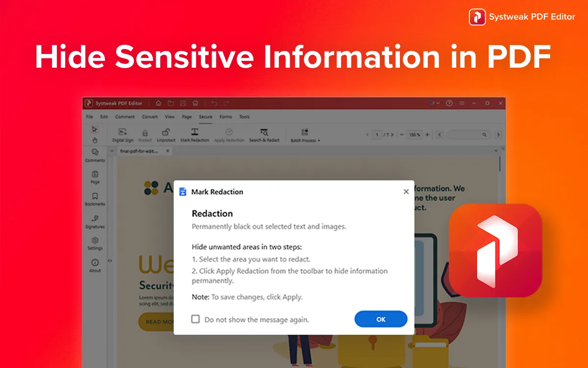Open the language flag dropdown

point(435,103)
